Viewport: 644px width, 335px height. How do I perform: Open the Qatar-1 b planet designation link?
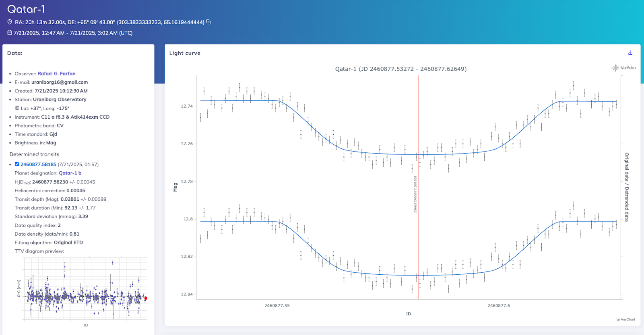[70, 173]
